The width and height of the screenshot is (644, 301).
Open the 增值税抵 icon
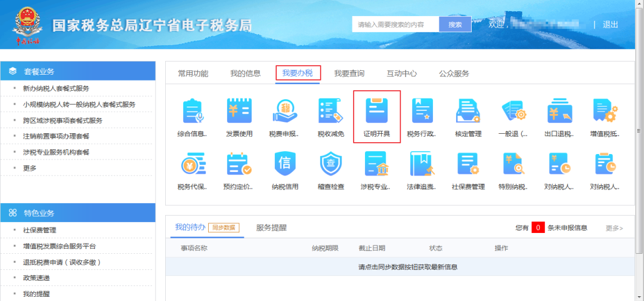coord(605,111)
